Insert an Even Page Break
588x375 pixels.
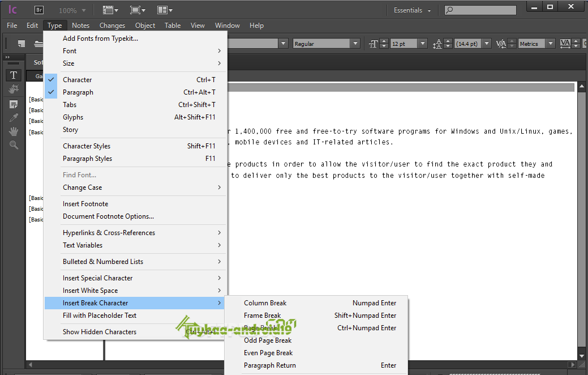click(316, 353)
